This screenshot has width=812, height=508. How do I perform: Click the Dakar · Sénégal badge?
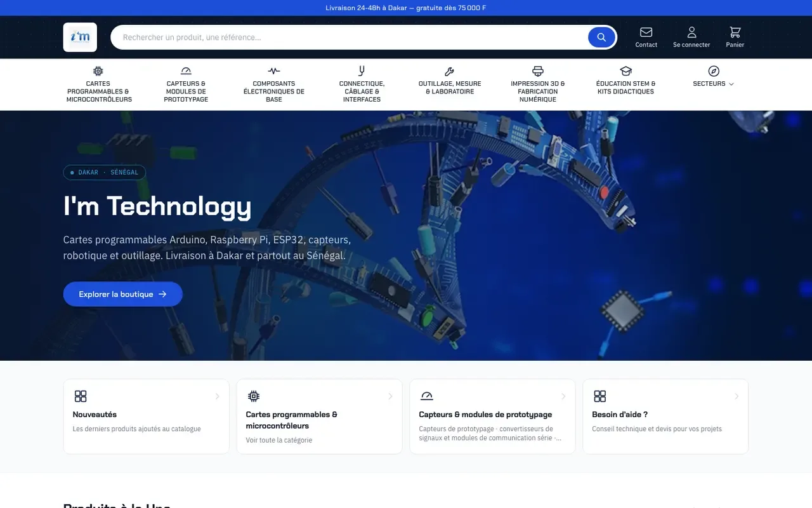pos(105,172)
